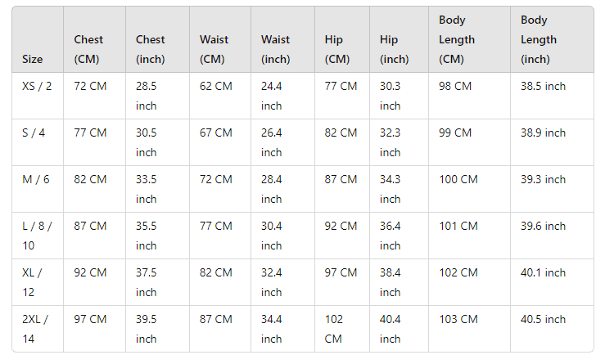Click the Chest (CM) column header
The height and width of the screenshot is (364, 614).
[88, 49]
